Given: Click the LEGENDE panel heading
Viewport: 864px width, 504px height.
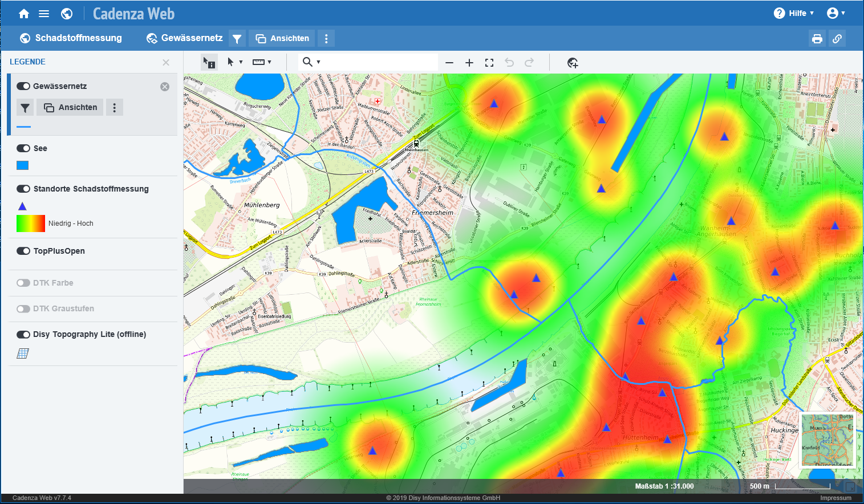Looking at the screenshot, I should tap(27, 62).
